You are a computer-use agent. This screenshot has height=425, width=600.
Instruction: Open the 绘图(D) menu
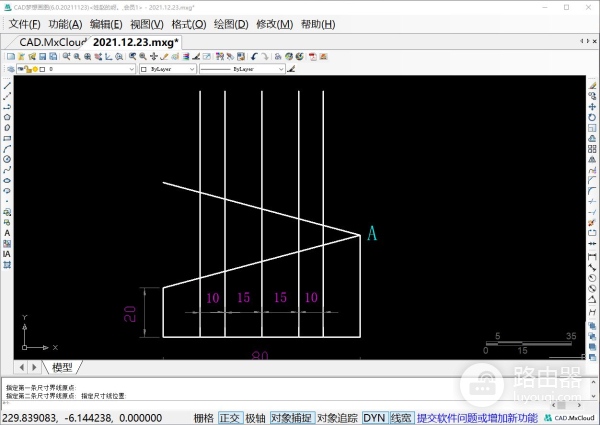point(231,24)
